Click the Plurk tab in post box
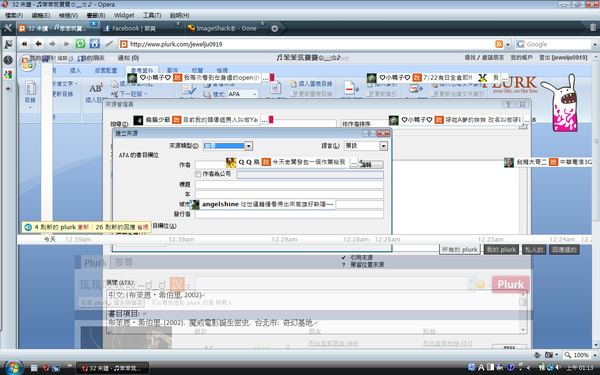This screenshot has height=375, width=600. [x=95, y=262]
